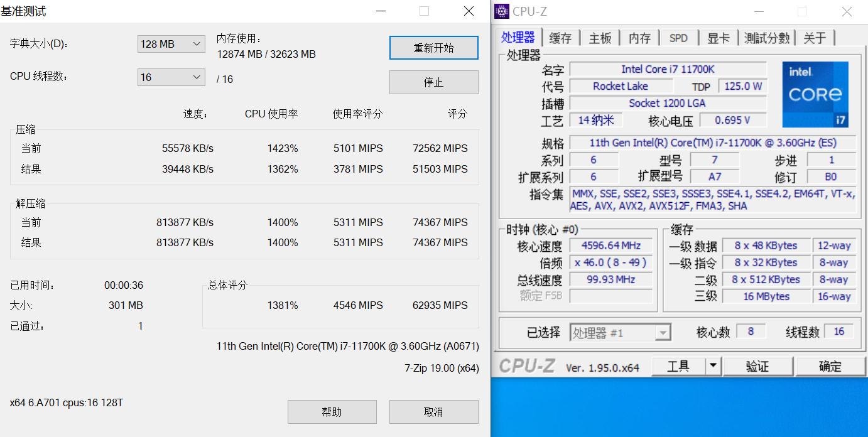Viewport: 868px width, 437px height.
Task: Switch to the 缓存 (Cache) tab
Action: pyautogui.click(x=560, y=38)
